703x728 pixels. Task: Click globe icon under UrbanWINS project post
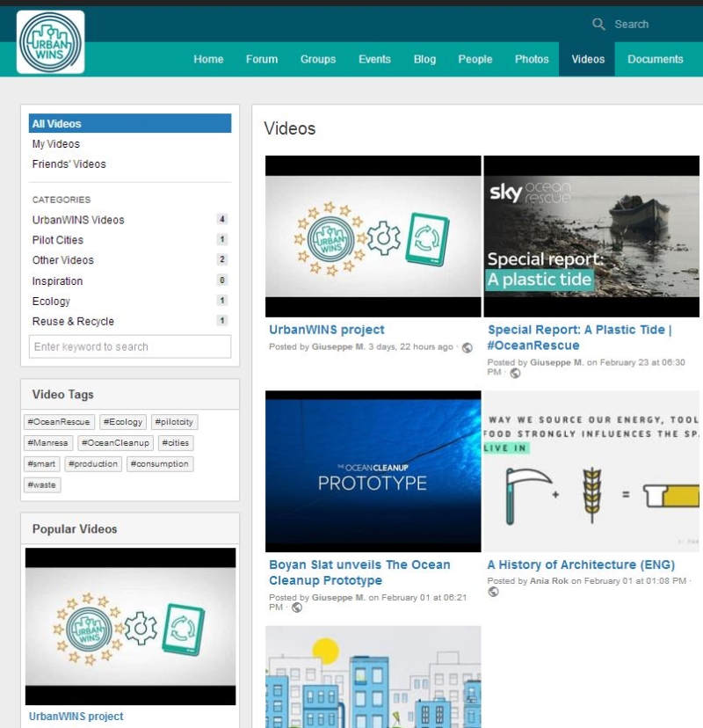[467, 347]
